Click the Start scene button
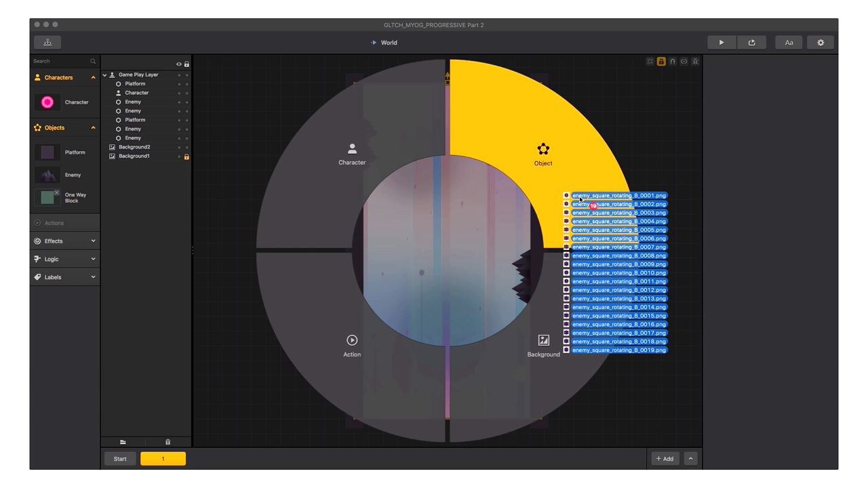This screenshot has width=868, height=488. point(120,459)
